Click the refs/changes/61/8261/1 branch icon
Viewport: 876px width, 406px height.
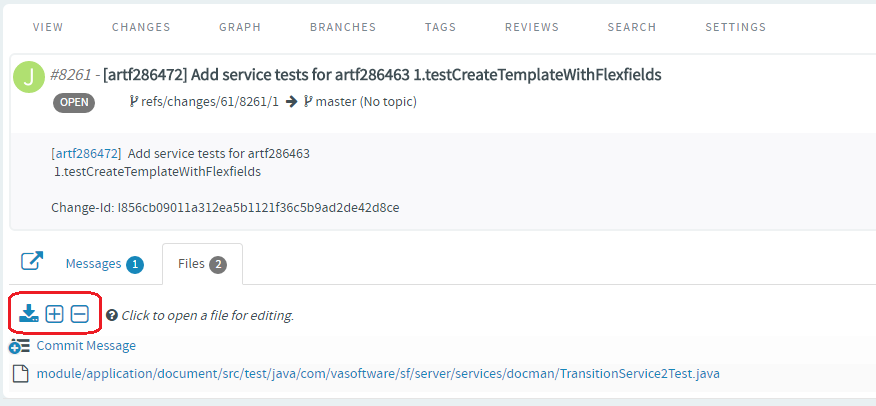point(134,102)
